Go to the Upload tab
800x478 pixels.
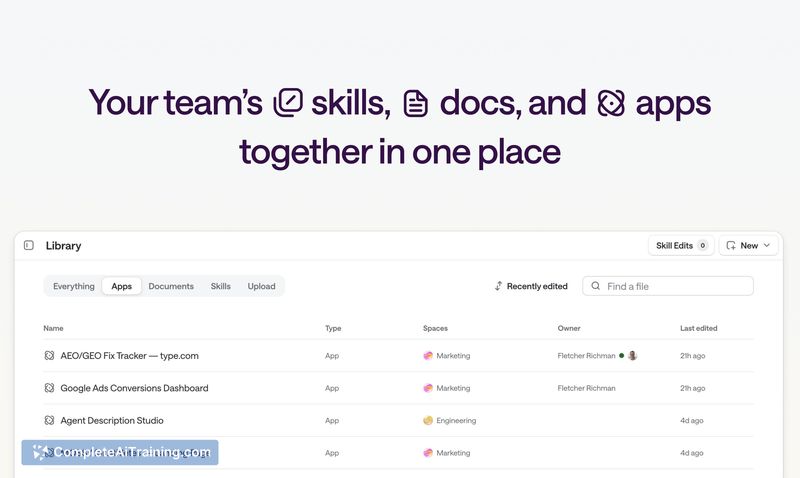click(261, 286)
